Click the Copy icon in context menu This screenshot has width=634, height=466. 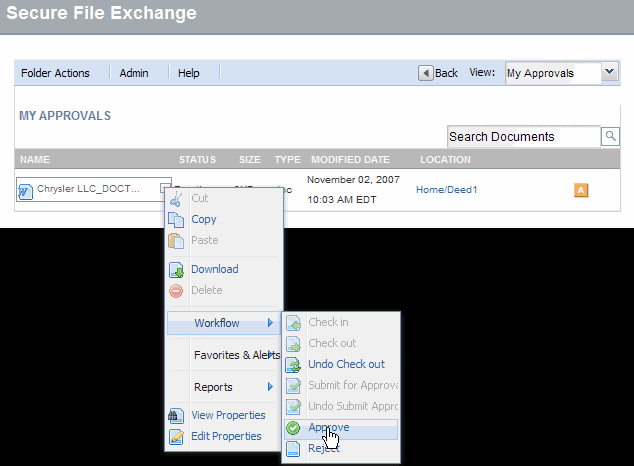(176, 219)
